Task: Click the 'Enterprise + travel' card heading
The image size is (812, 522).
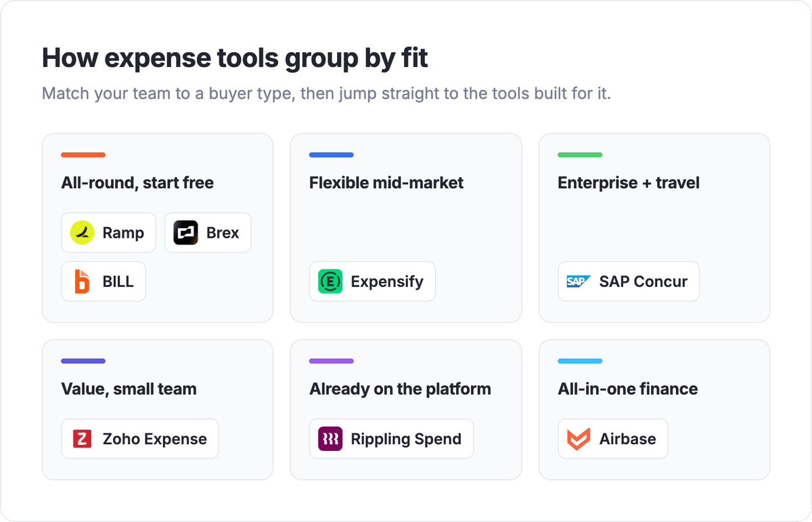Action: coord(629,183)
